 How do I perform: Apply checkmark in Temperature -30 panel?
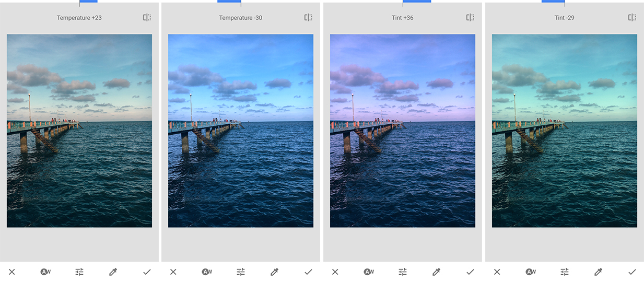point(308,272)
